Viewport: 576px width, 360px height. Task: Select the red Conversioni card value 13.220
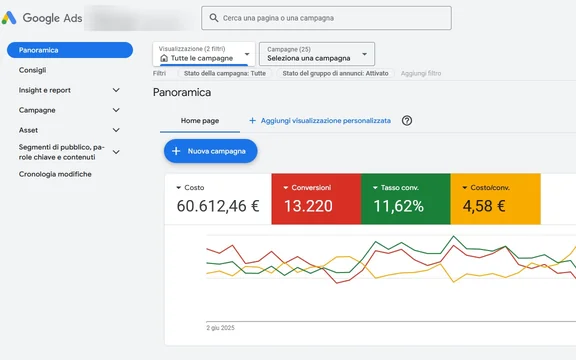[x=308, y=206]
